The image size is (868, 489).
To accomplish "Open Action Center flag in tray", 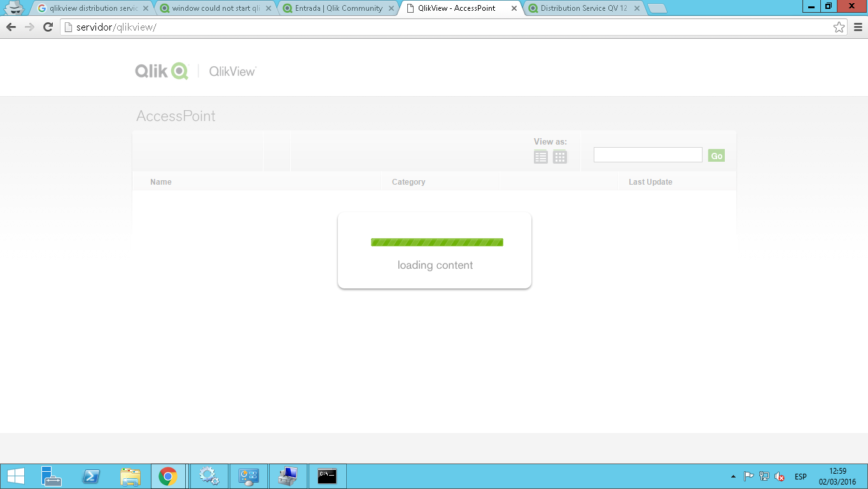I will pyautogui.click(x=749, y=477).
